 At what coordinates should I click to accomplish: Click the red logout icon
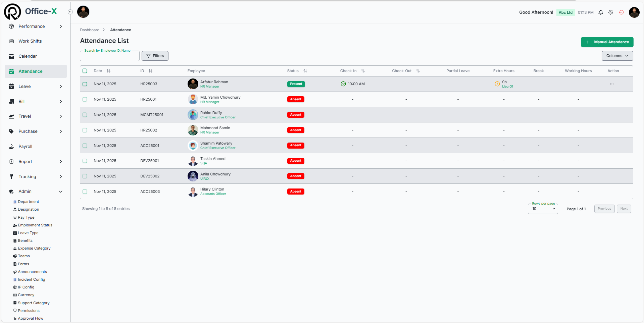pos(621,12)
